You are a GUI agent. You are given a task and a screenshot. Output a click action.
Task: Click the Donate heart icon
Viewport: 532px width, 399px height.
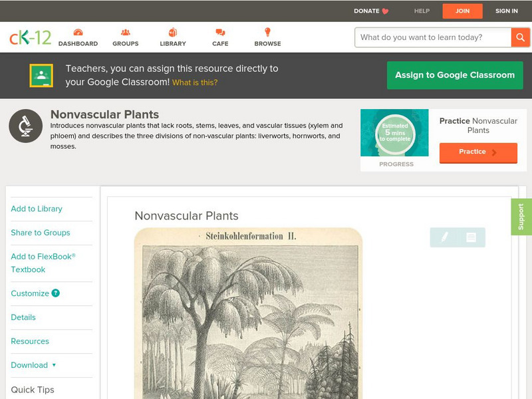click(x=385, y=11)
